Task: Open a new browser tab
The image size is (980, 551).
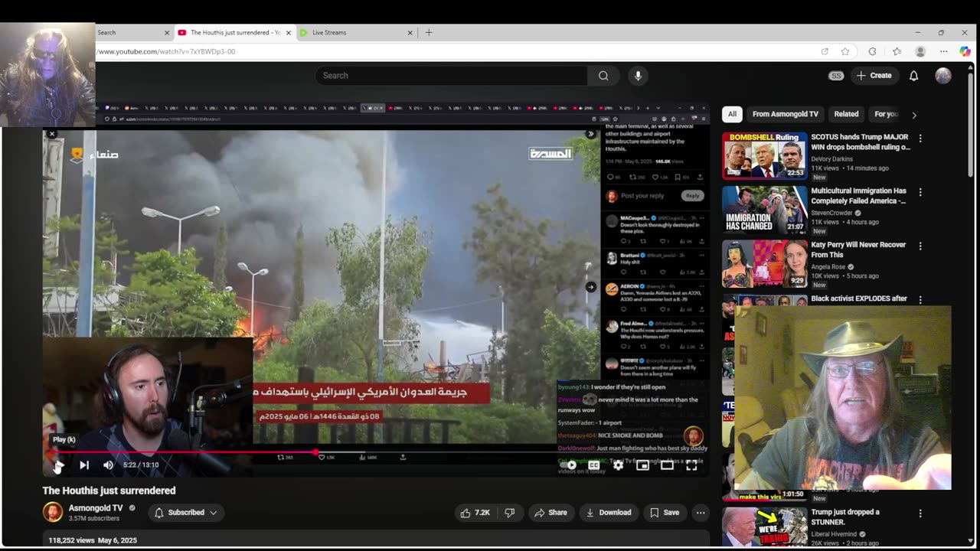Action: point(429,32)
